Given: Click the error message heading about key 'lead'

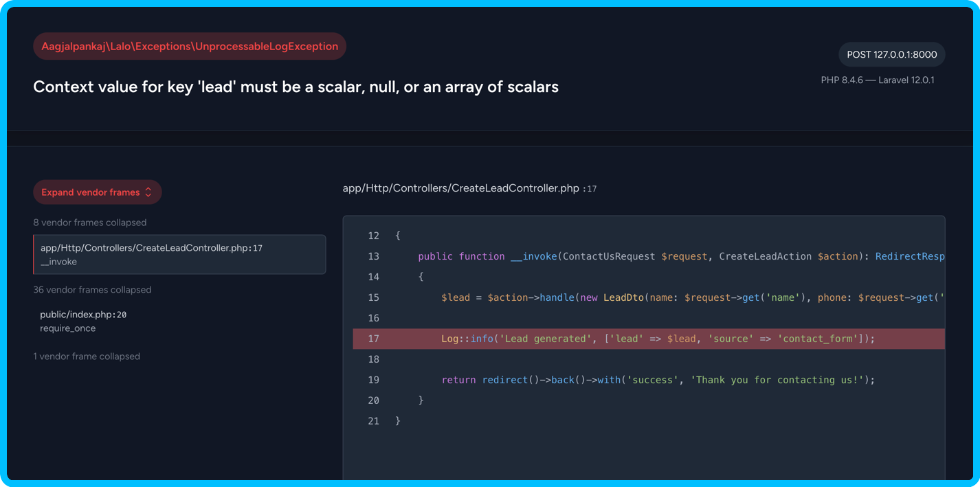Looking at the screenshot, I should pyautogui.click(x=296, y=87).
